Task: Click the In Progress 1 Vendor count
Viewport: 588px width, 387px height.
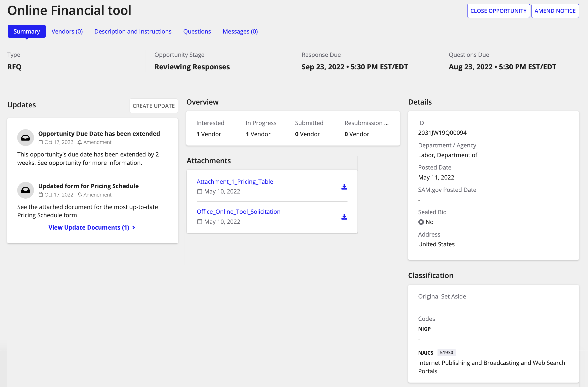Action: [258, 134]
